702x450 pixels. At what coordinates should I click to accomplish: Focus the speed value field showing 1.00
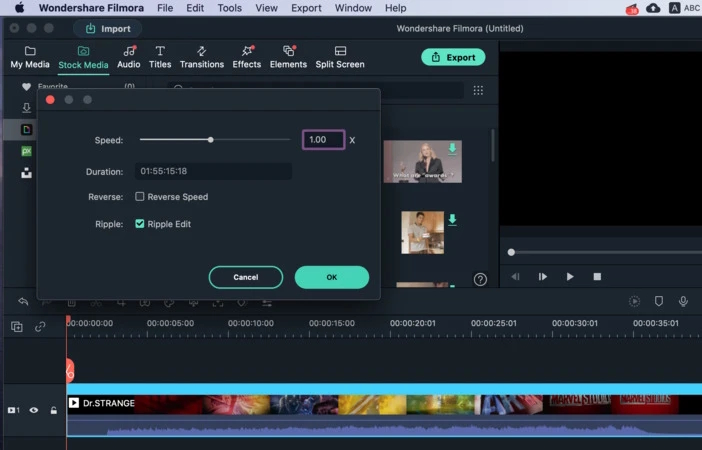click(323, 140)
